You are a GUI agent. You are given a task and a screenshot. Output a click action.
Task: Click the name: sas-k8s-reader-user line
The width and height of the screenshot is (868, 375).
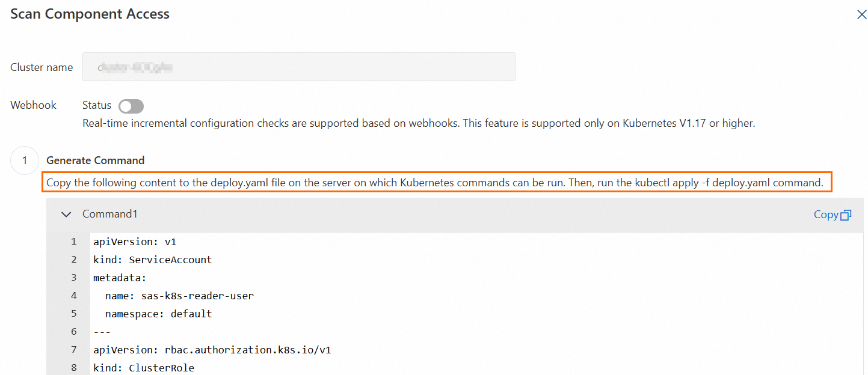(x=179, y=296)
